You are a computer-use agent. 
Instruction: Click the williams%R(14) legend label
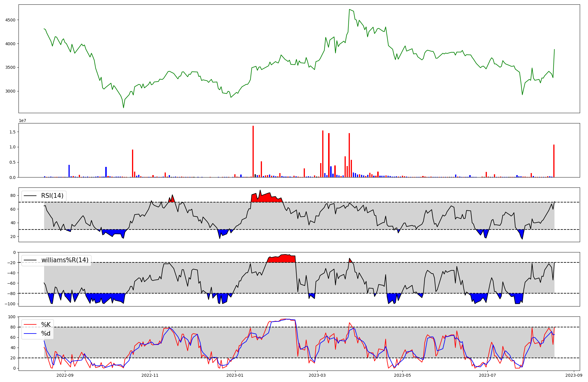[x=65, y=260]
